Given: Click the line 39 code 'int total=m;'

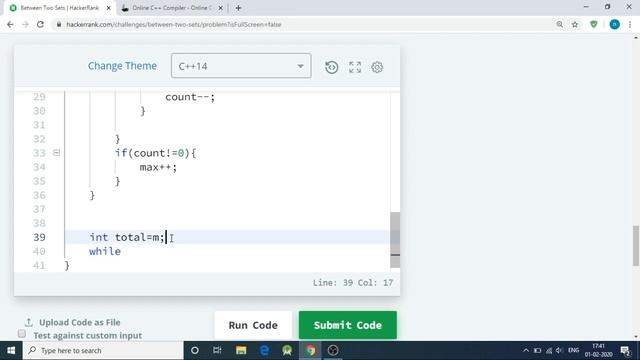Looking at the screenshot, I should point(127,237).
